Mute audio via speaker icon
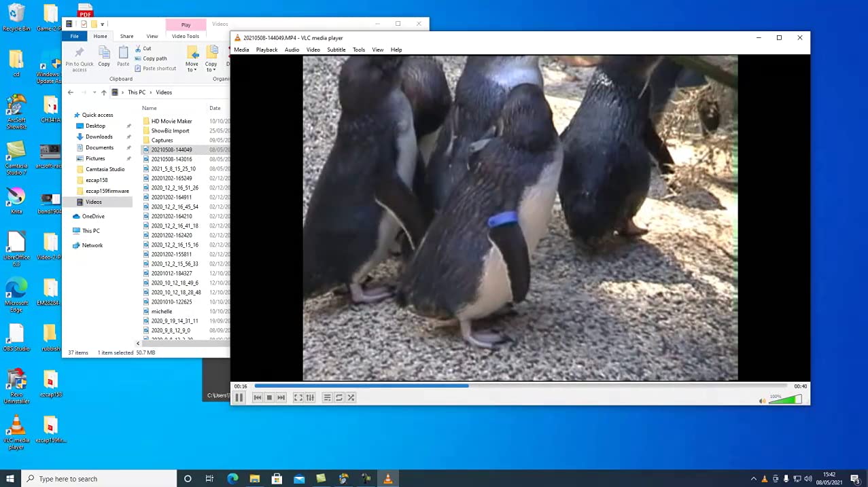Viewport: 868px width, 487px height. point(762,401)
